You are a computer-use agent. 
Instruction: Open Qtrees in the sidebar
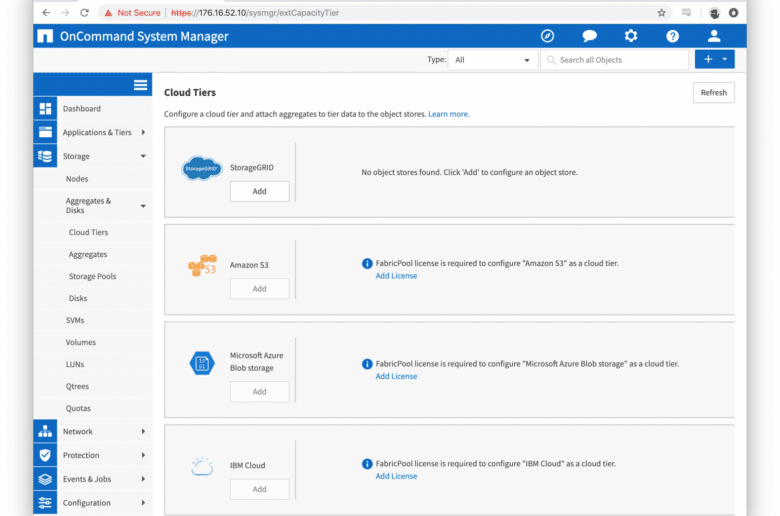[77, 386]
